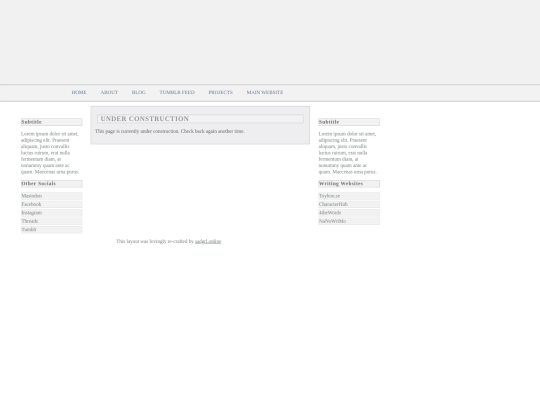
Task: Open the Mastodon social link
Action: pyautogui.click(x=52, y=196)
